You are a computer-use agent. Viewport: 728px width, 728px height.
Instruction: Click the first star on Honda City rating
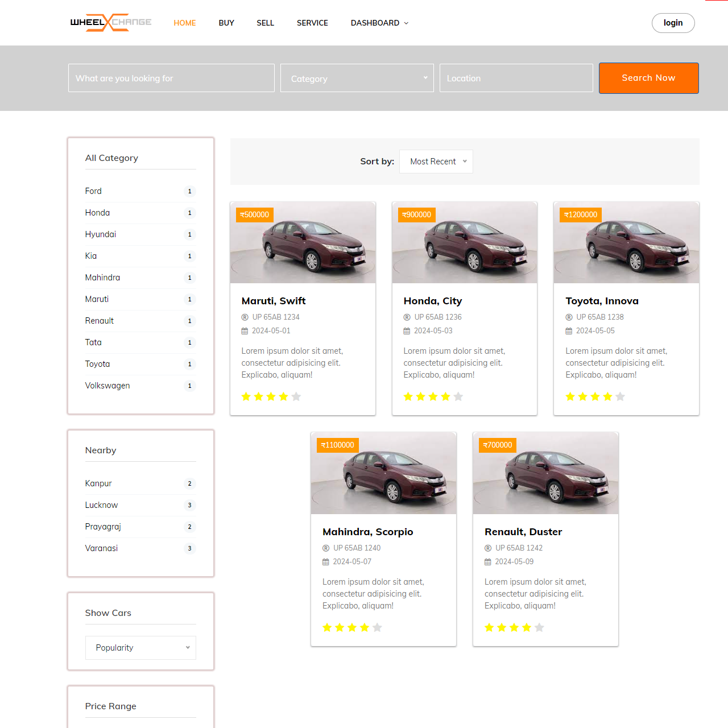[408, 396]
